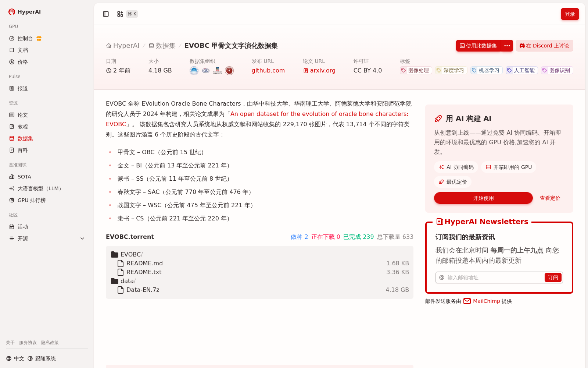Click 做种 2 seeding stat

(x=299, y=237)
